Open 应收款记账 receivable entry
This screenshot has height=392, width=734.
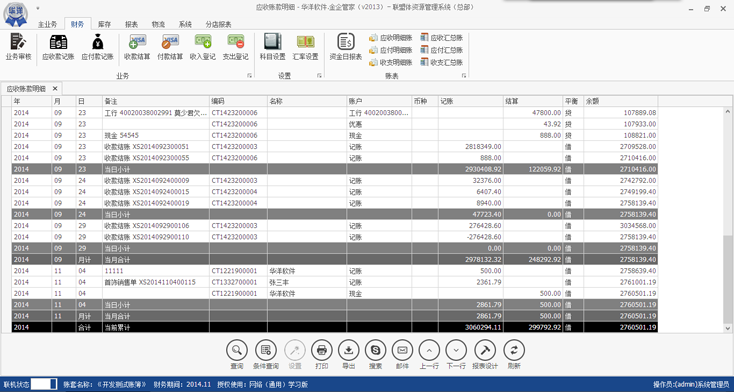tap(58, 47)
